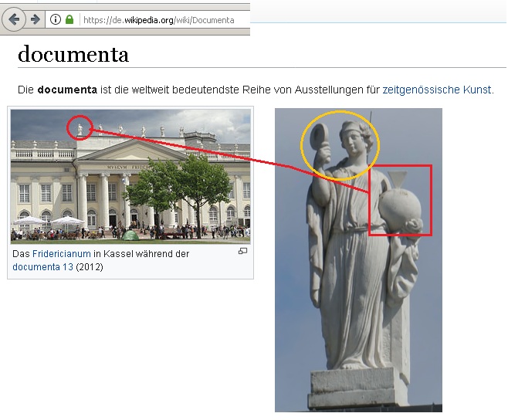The height and width of the screenshot is (420, 508).
Task: Open the documenta 13 link
Action: (x=42, y=267)
